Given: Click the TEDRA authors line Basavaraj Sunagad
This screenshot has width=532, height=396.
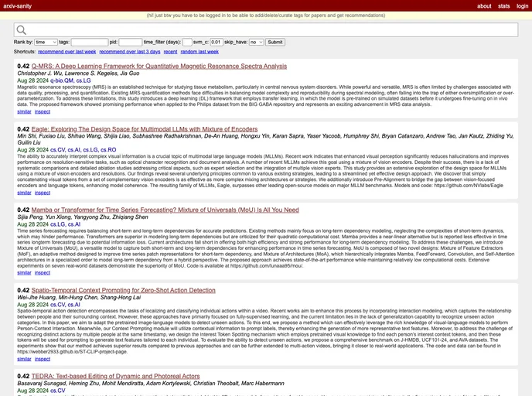Looking at the screenshot, I should click(x=151, y=383).
